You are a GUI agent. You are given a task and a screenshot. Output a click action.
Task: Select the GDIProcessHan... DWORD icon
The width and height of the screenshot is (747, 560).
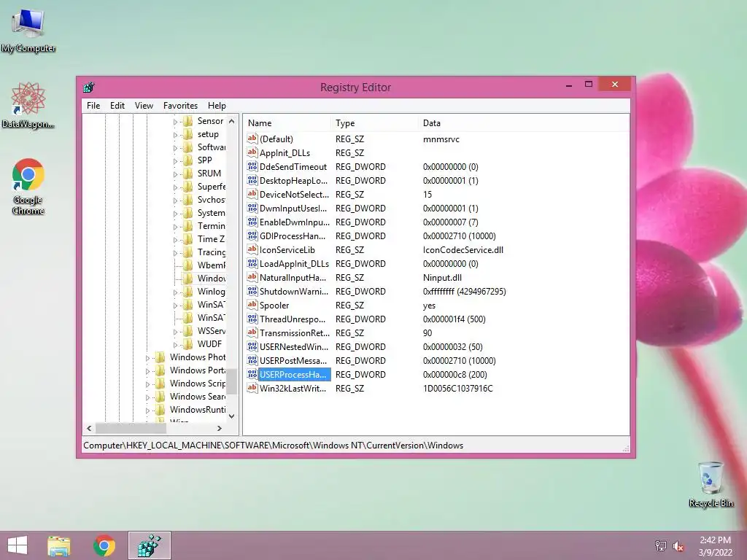click(252, 236)
